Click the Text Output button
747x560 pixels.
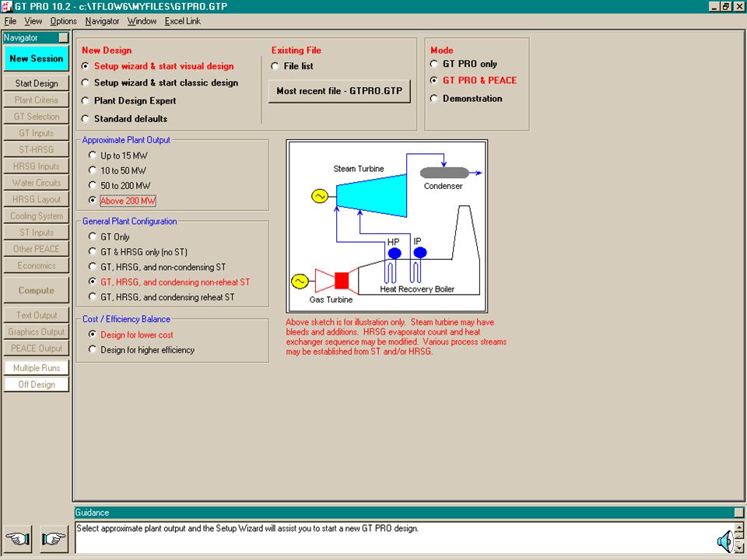click(37, 315)
